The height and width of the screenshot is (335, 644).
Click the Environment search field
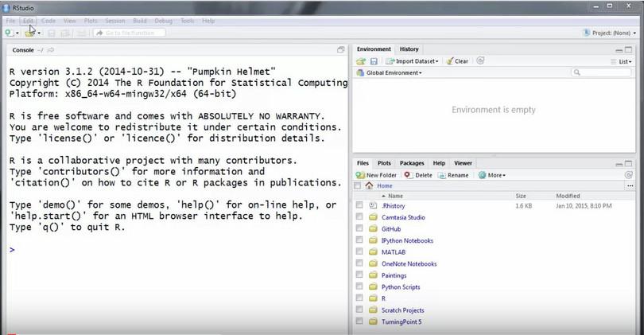(605, 72)
